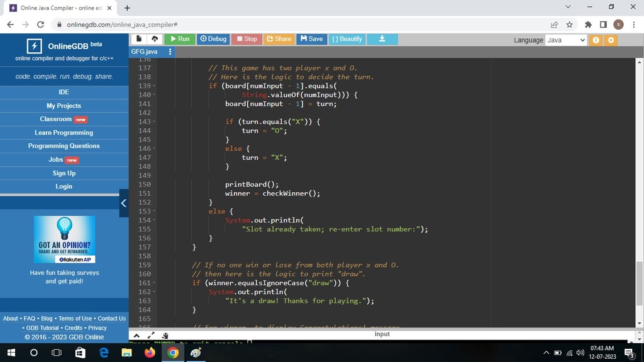Click the upload file icon in the toolbar

tap(155, 39)
